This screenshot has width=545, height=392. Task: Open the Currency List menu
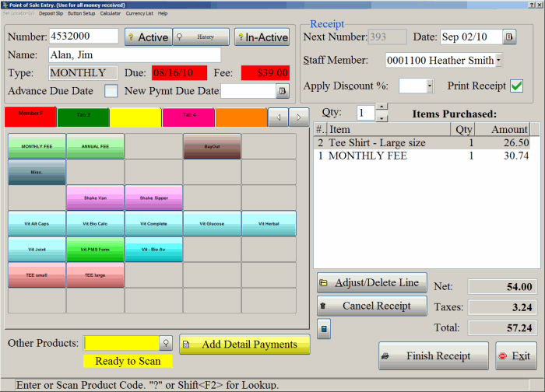[x=139, y=13]
